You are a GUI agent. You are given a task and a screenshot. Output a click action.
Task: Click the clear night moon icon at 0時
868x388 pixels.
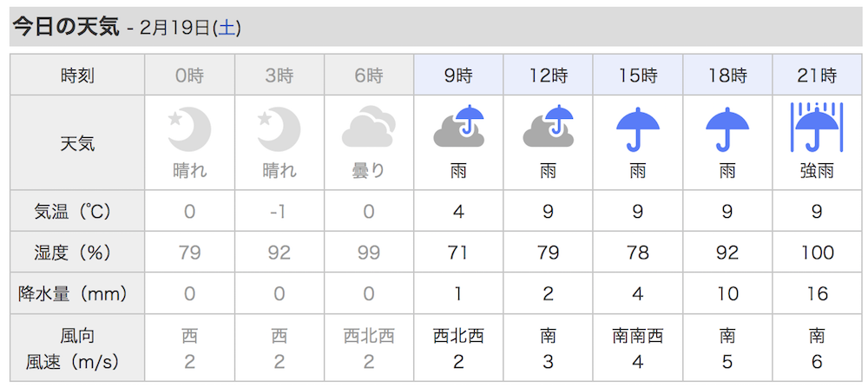point(189,129)
